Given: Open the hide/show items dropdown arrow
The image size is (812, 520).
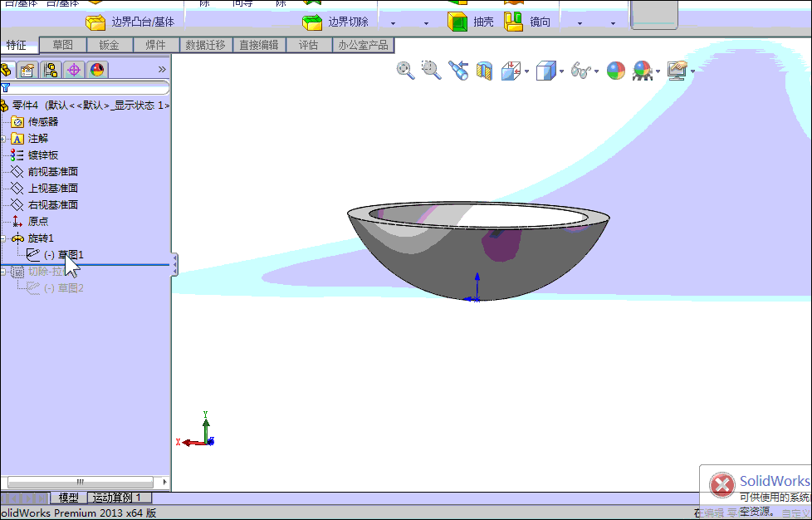Looking at the screenshot, I should pyautogui.click(x=597, y=71).
